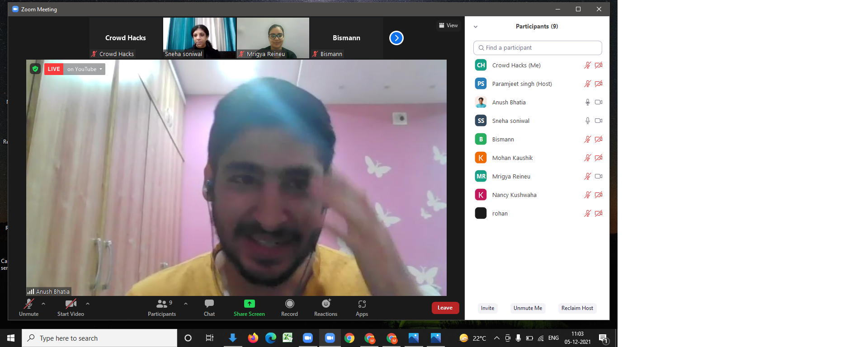
Task: Open the View layout menu
Action: click(448, 25)
